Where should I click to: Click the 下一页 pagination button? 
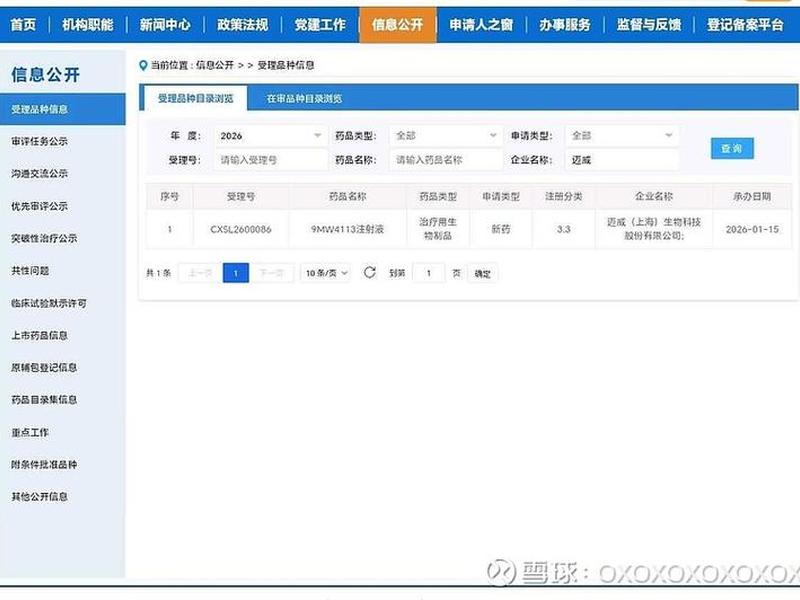[272, 273]
